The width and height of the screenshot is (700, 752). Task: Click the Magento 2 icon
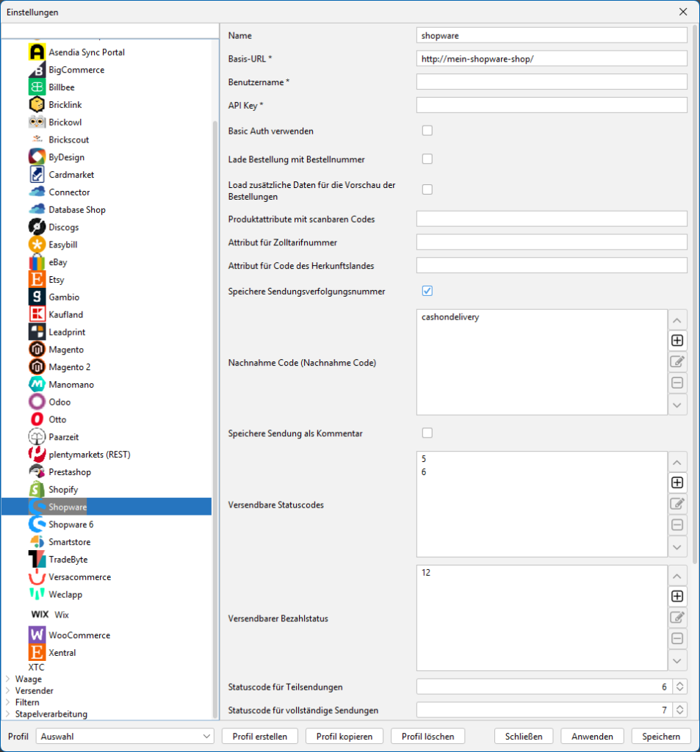coord(37,367)
